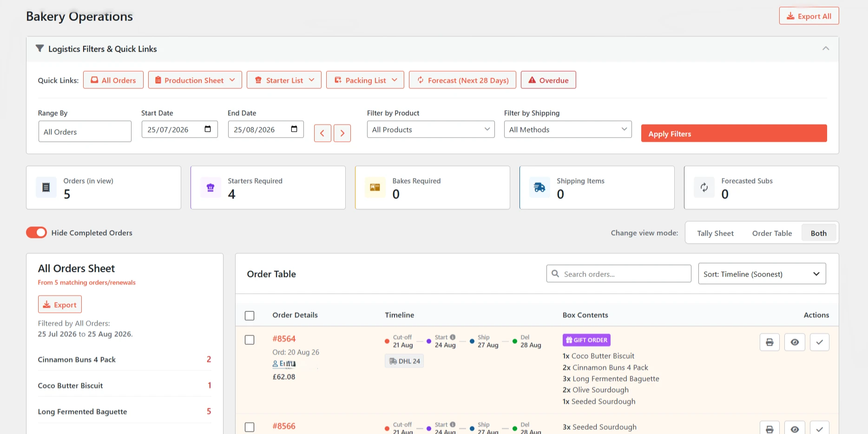Tick the checkbox for order #8566

[x=250, y=427]
